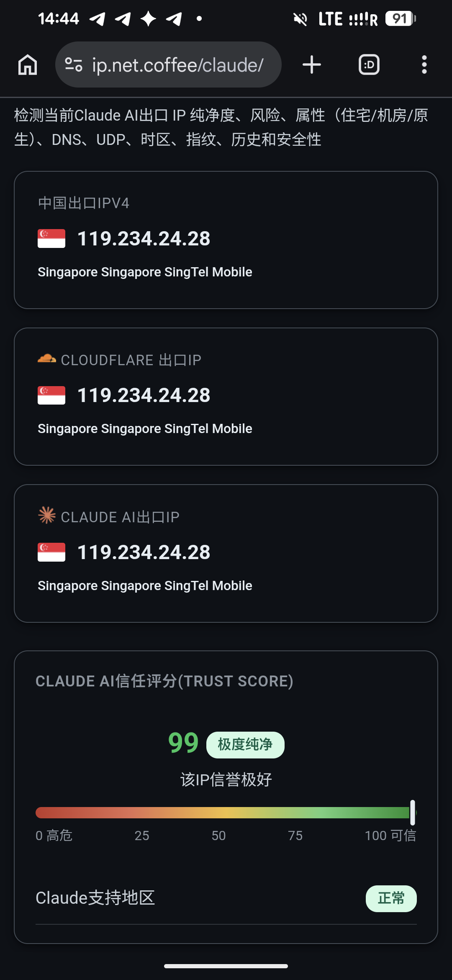Tap the Singapore flag in the Cloudflare card

click(51, 395)
